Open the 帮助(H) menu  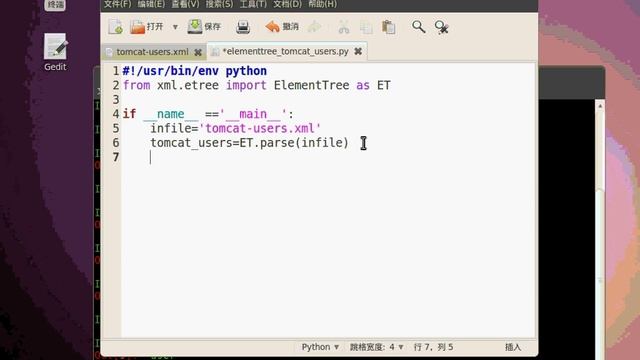coord(322,4)
